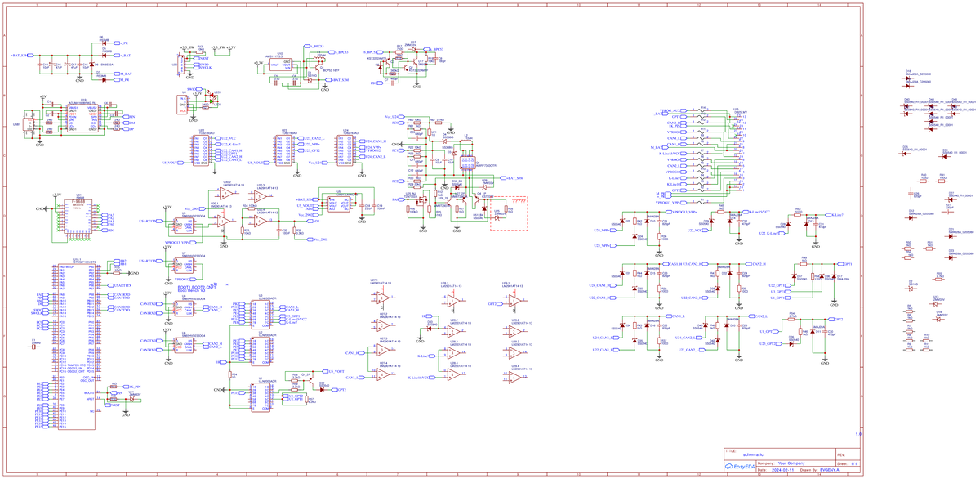Click the Your Company company name text
980x479 pixels.
coord(791,463)
